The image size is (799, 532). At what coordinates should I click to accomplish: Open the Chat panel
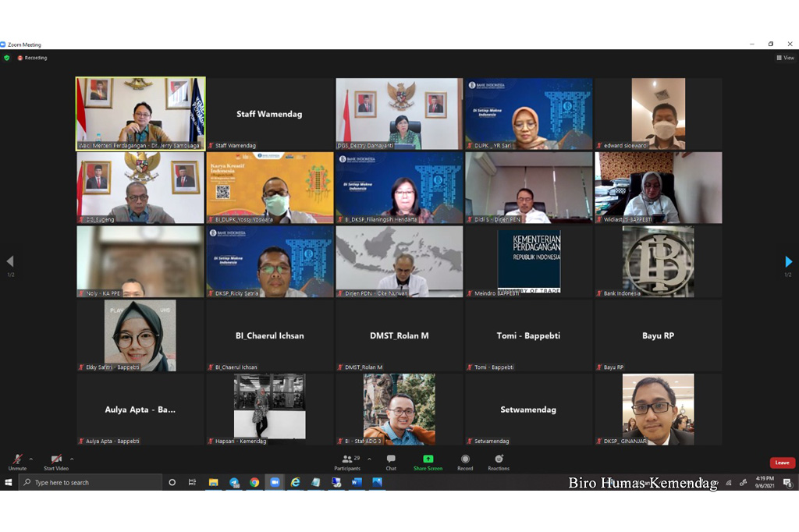[x=391, y=463]
